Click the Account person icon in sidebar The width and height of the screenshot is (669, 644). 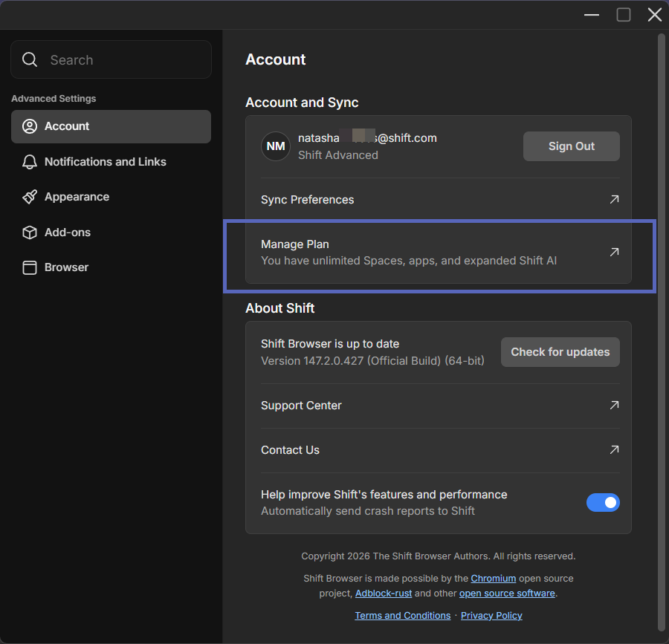point(30,126)
